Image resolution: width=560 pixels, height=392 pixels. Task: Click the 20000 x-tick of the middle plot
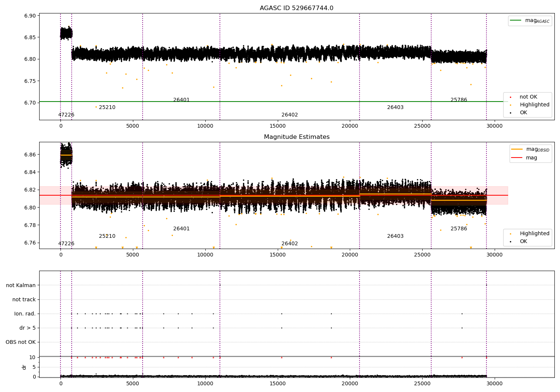click(x=350, y=255)
